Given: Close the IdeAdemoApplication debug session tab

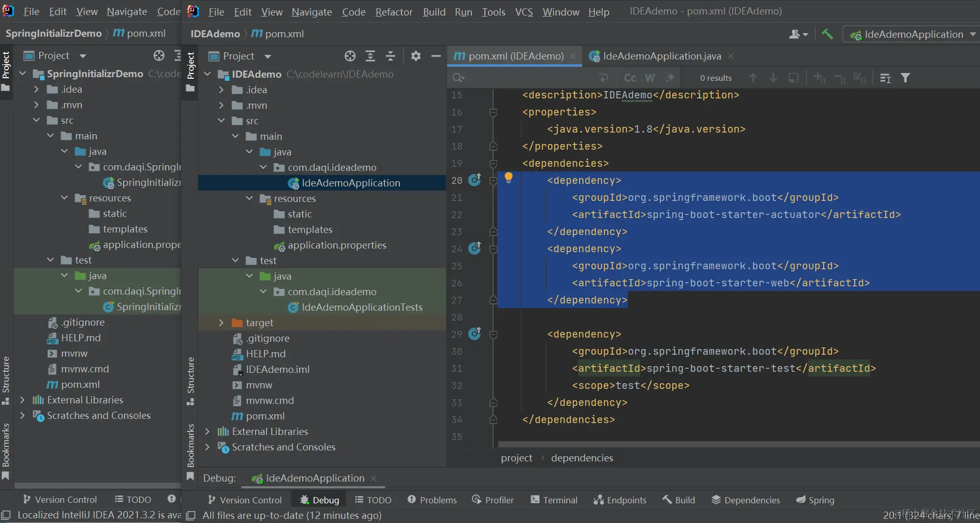Looking at the screenshot, I should 373,478.
